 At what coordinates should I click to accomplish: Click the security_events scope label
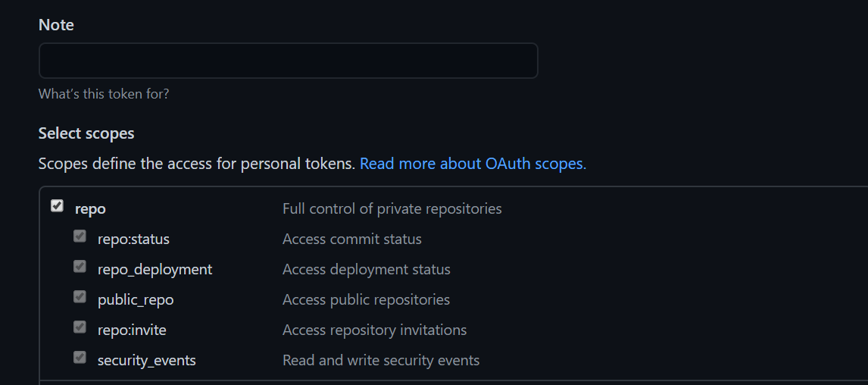[146, 361]
